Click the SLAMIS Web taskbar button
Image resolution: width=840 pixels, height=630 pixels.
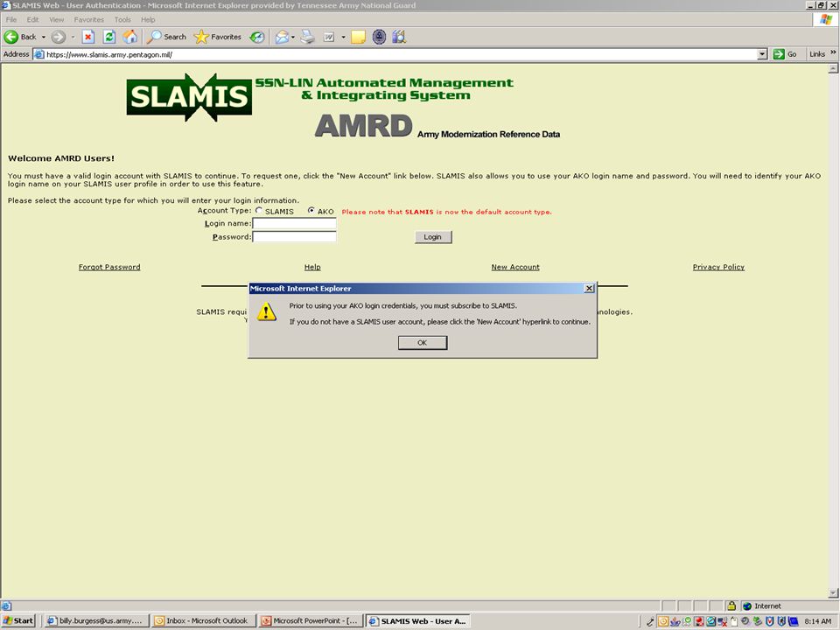point(418,621)
